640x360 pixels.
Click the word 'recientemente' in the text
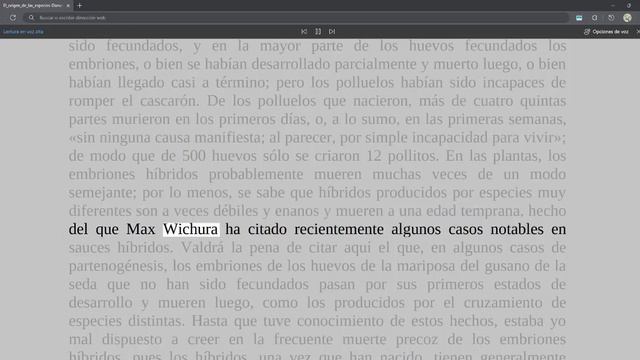[339, 229]
